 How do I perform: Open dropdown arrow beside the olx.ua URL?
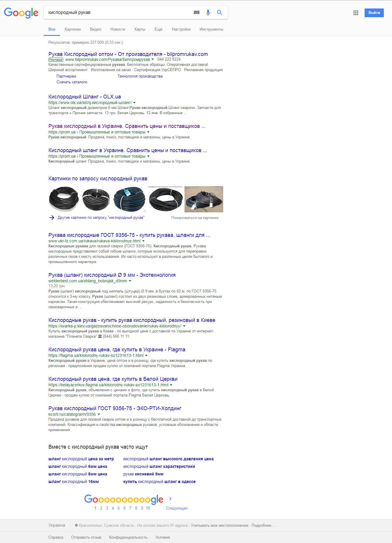(134, 103)
